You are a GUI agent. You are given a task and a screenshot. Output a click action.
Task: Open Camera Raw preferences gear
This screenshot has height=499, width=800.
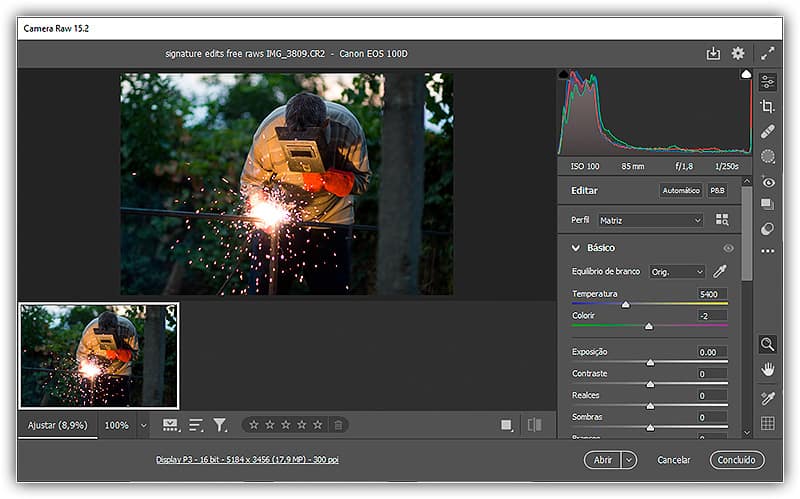coord(738,53)
